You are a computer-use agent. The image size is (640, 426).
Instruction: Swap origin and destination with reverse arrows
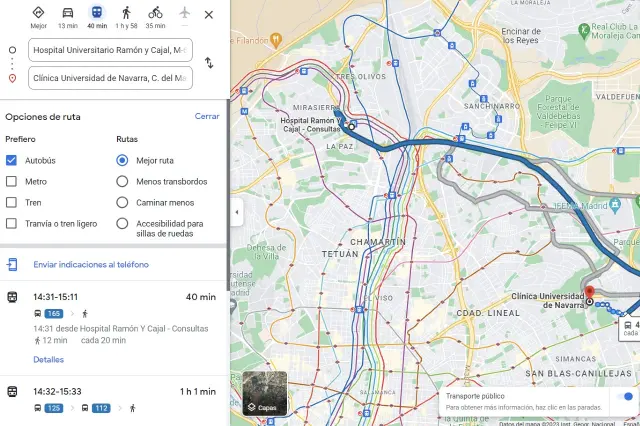[208, 63]
